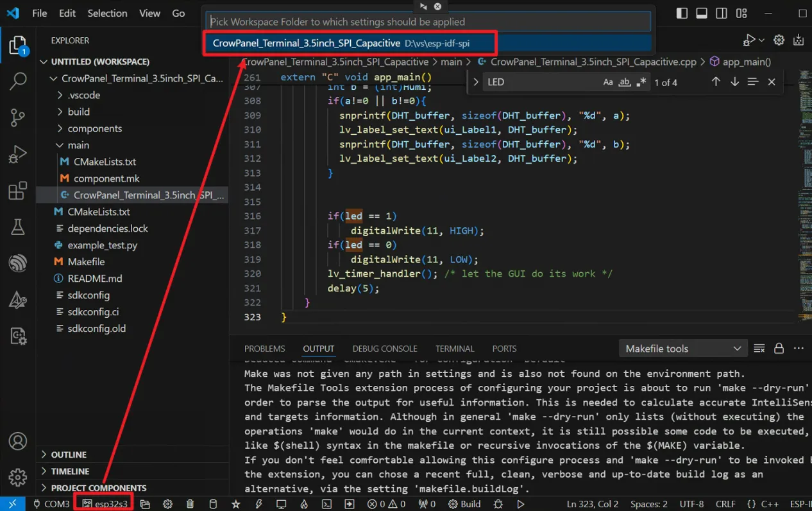Select CrowPanel_Terminal_3.5inch_SPI_Capacitive workspace folder option

[x=428, y=44]
